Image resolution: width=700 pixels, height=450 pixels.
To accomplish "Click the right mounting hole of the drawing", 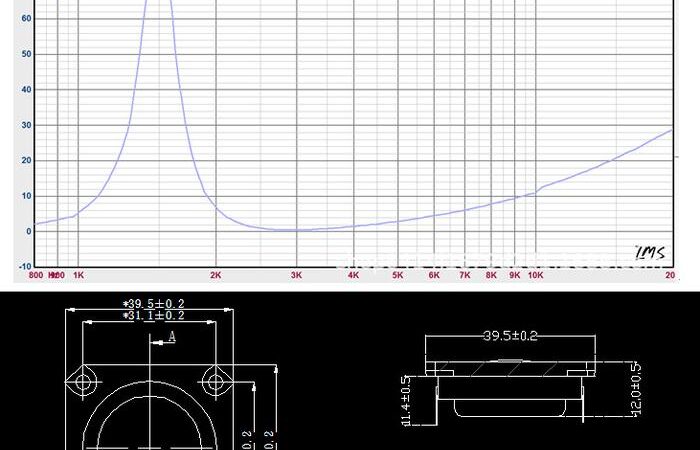I will pyautogui.click(x=216, y=380).
